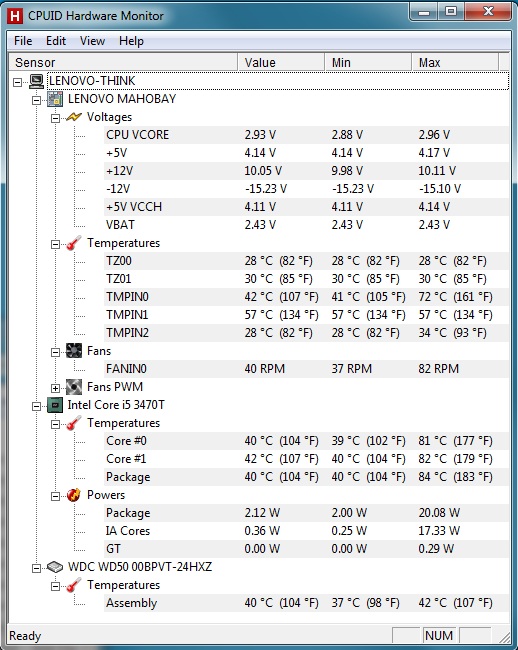Viewport: 518px width, 650px height.
Task: Select the IA Cores row
Action: coord(306,531)
